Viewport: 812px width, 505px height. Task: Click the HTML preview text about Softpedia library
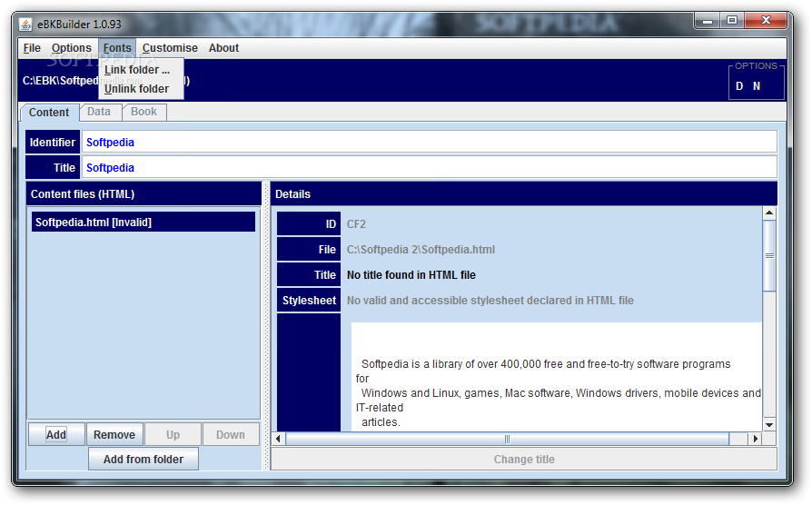coord(559,392)
